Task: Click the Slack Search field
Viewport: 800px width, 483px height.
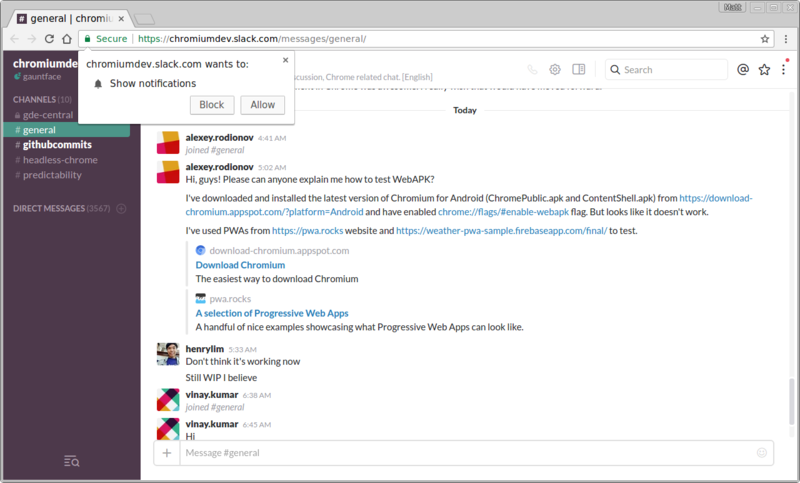Action: (x=666, y=70)
